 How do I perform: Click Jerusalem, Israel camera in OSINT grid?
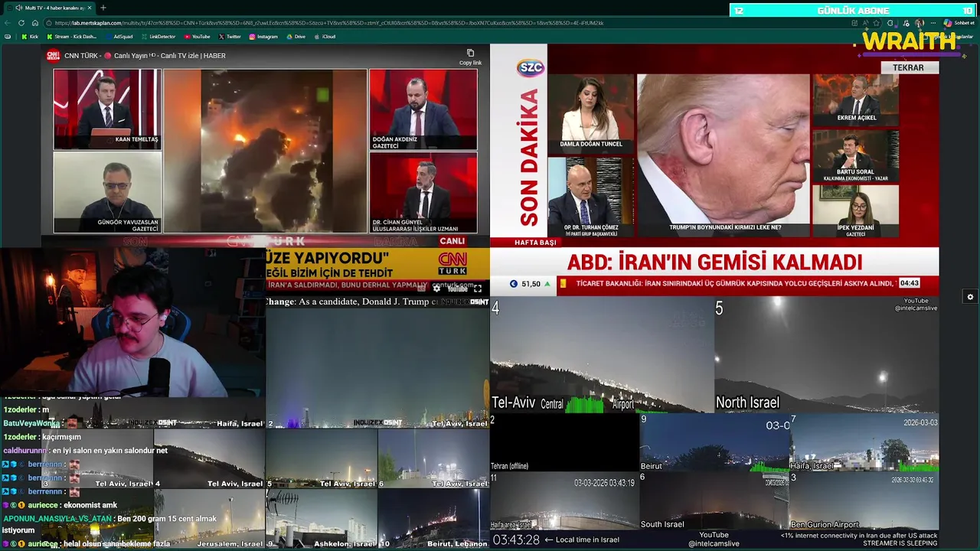click(x=209, y=519)
